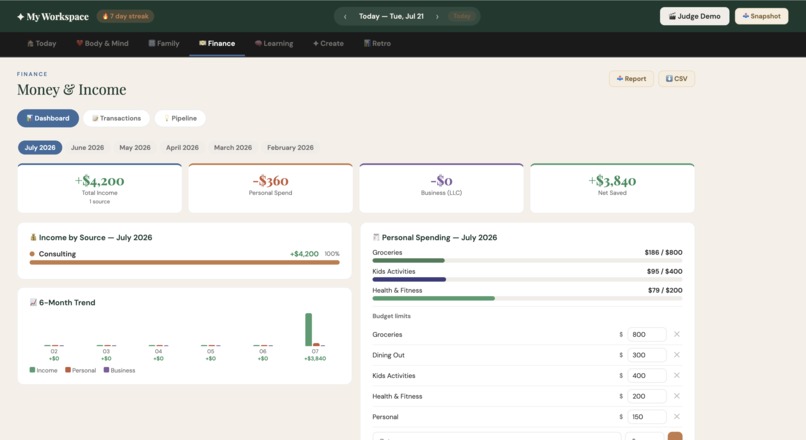The width and height of the screenshot is (806, 440).
Task: Click the +$3,840 trend label
Action: click(x=315, y=358)
